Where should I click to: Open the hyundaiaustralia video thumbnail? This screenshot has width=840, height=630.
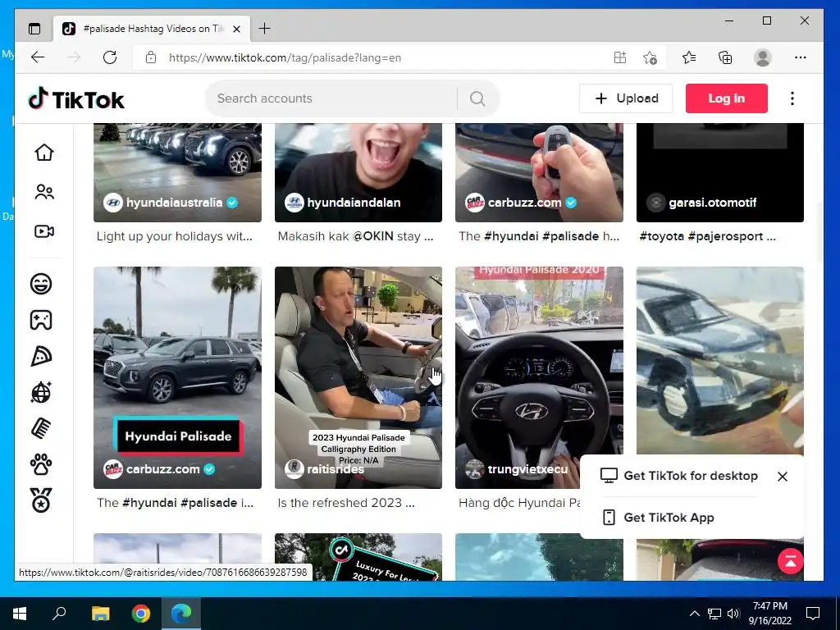click(177, 172)
